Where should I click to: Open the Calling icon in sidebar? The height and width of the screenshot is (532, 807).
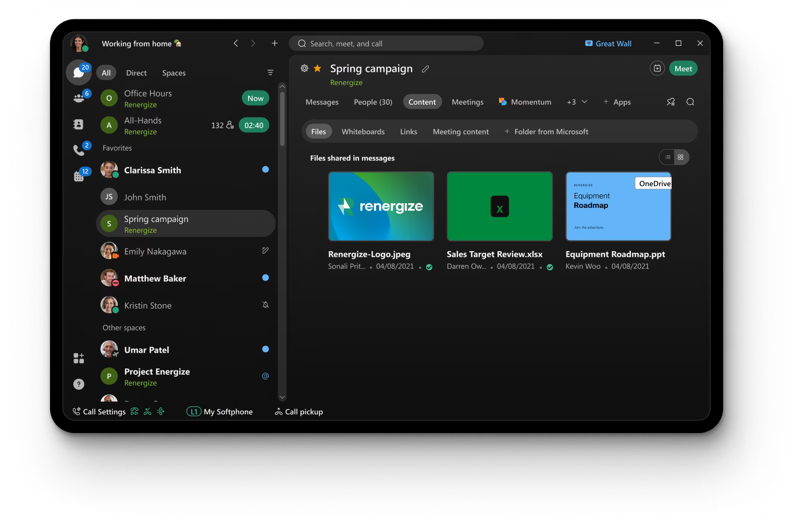click(x=79, y=151)
